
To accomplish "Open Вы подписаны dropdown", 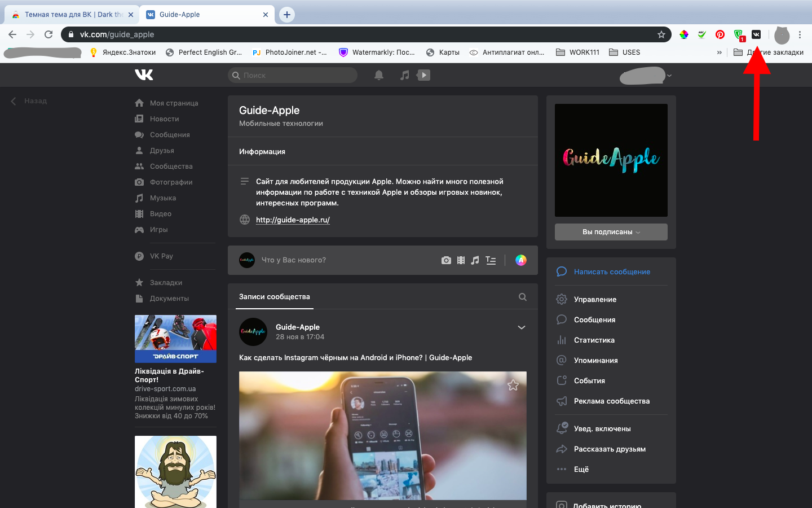I will (611, 232).
